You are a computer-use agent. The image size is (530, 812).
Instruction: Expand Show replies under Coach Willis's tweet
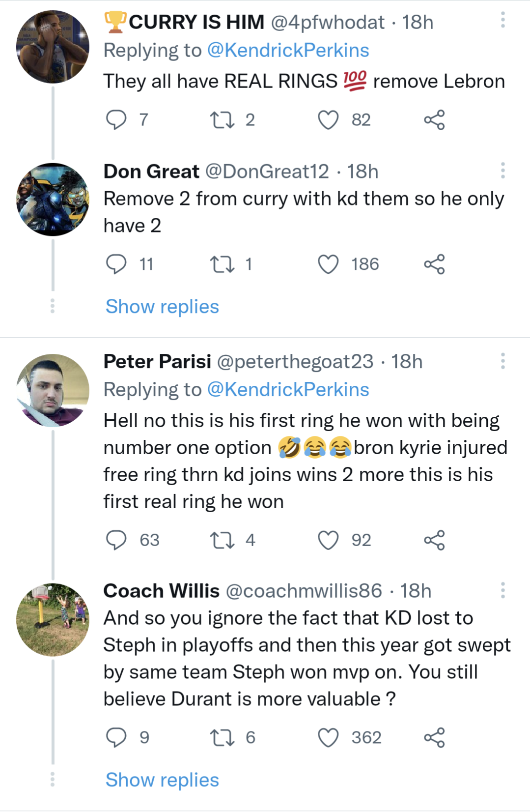[x=162, y=780]
